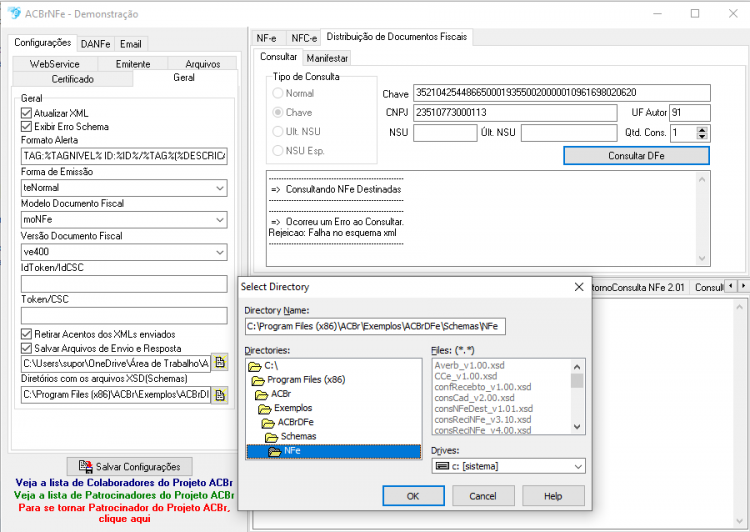750x532 pixels.
Task: Click scroll-down arrow of Files list
Action: [x=577, y=427]
